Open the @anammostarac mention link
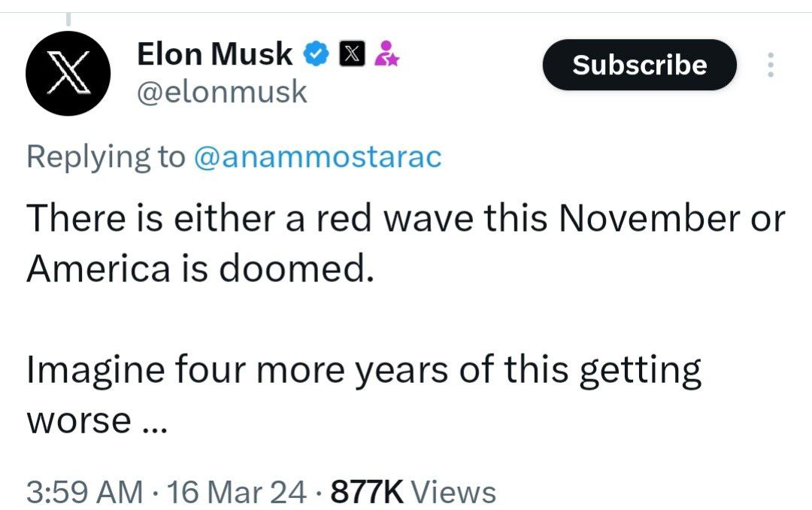 pos(317,156)
